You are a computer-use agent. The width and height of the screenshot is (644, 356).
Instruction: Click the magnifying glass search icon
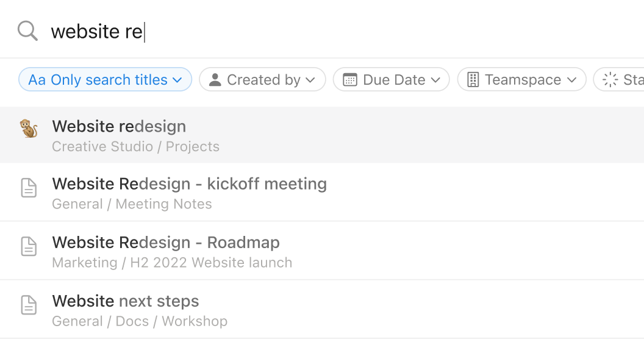point(27,30)
